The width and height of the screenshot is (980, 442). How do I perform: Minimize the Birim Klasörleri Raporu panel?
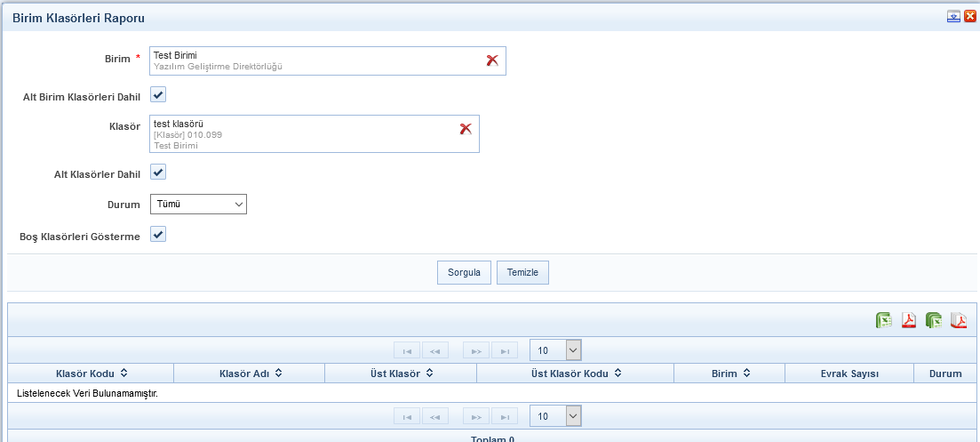click(953, 16)
